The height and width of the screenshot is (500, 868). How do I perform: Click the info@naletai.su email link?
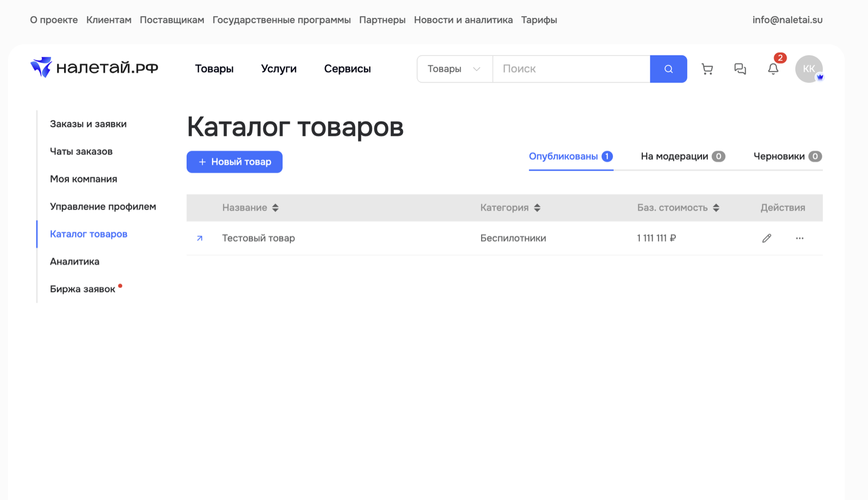[x=787, y=20]
